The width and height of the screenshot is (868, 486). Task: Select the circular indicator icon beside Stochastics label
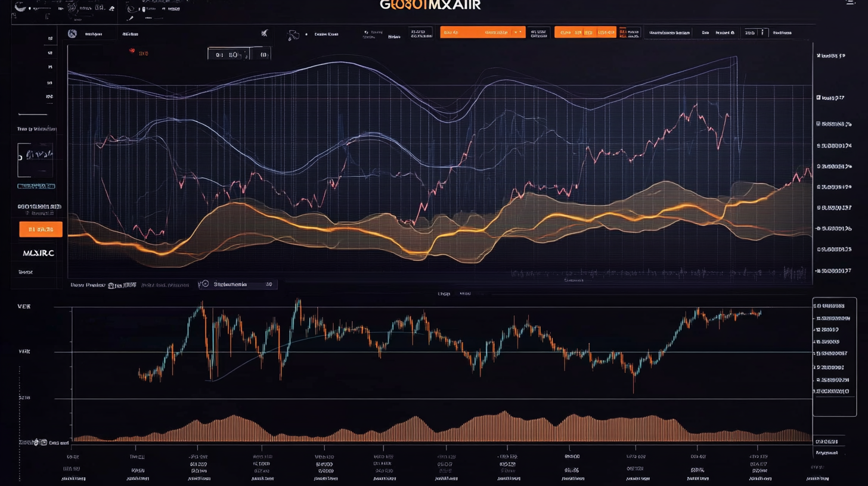pos(205,284)
